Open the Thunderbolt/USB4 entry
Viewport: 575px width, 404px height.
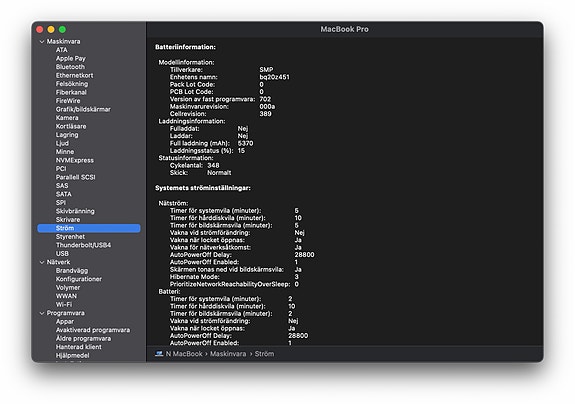coord(83,245)
